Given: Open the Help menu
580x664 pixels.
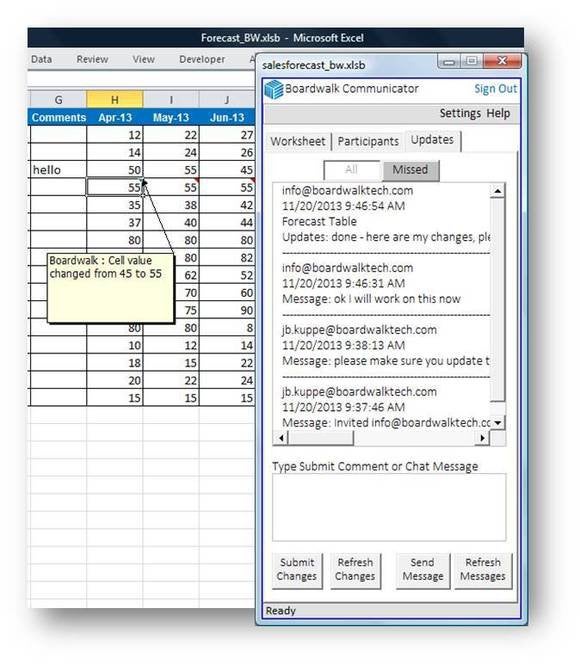Looking at the screenshot, I should pos(498,113).
